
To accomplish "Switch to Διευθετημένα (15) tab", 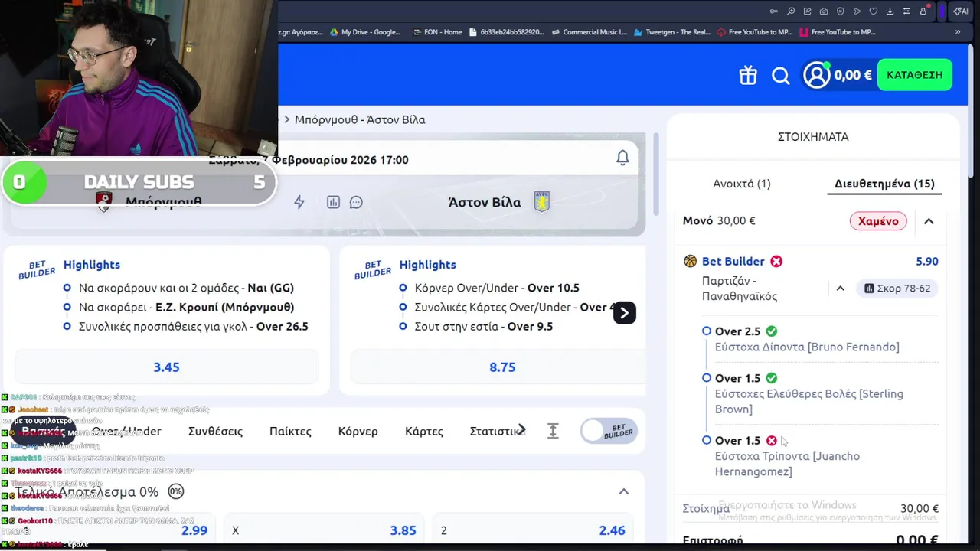I will [884, 184].
